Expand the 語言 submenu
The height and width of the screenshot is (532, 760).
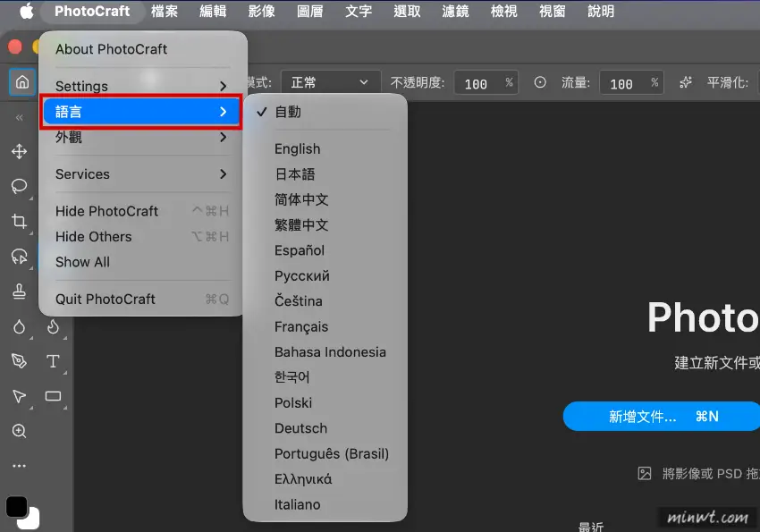[x=141, y=112]
